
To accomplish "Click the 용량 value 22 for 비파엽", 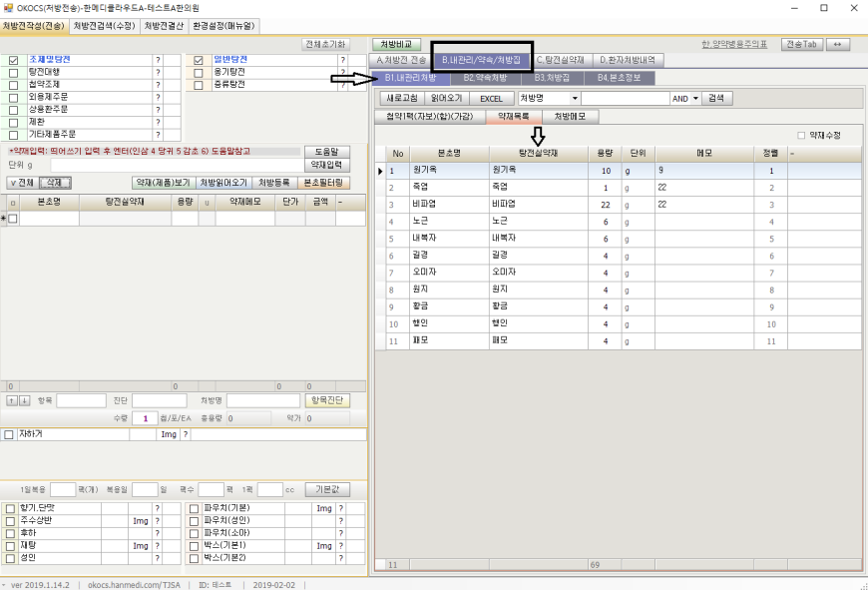I will point(605,205).
